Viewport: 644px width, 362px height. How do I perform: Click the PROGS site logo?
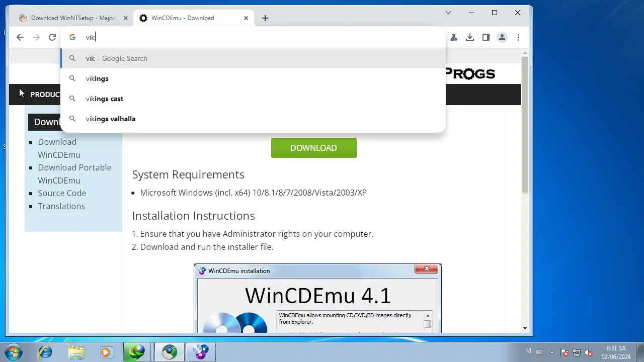(470, 74)
